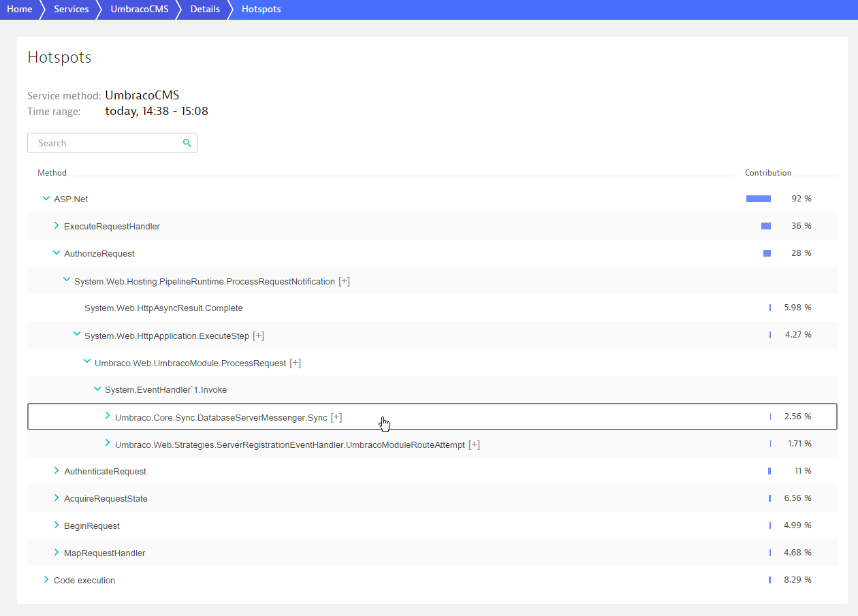Go to Home breadcrumb
858x616 pixels.
pos(20,10)
